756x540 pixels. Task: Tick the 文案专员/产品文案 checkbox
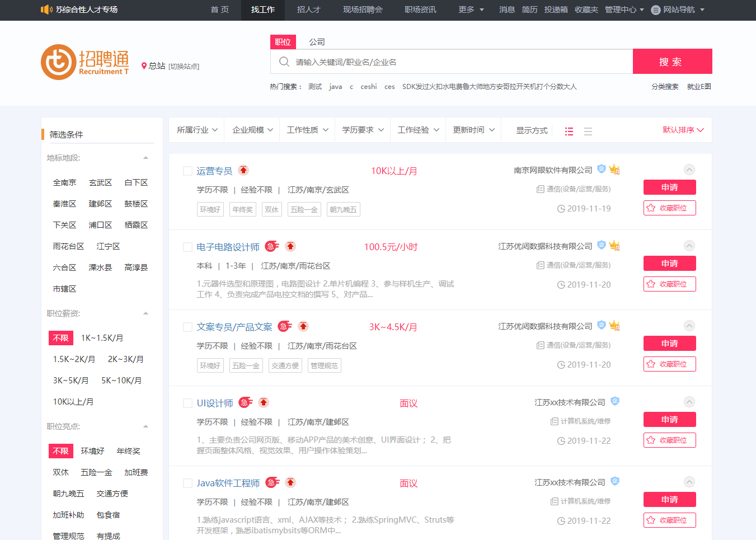pos(188,327)
